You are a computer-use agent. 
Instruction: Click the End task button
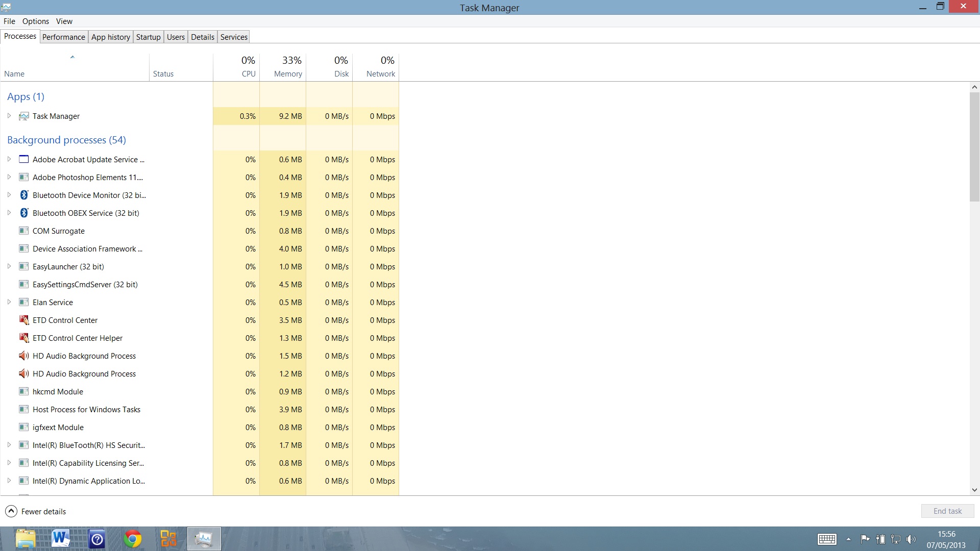[947, 511]
